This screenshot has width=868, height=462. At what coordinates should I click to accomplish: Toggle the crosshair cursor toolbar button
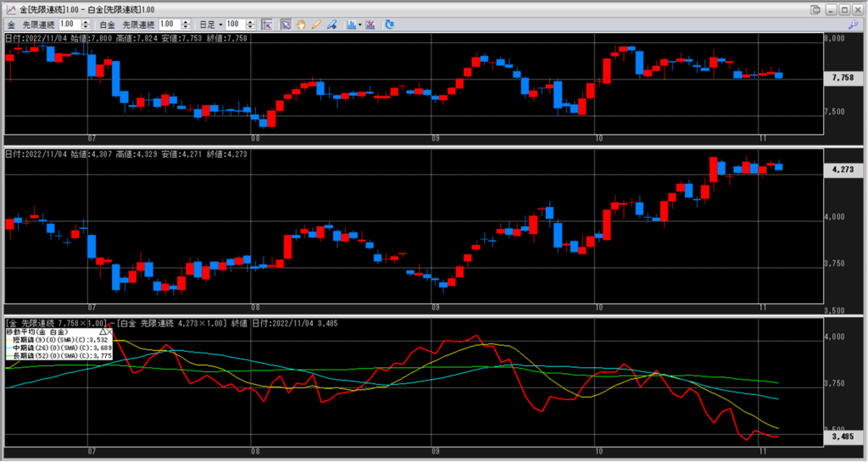[267, 25]
